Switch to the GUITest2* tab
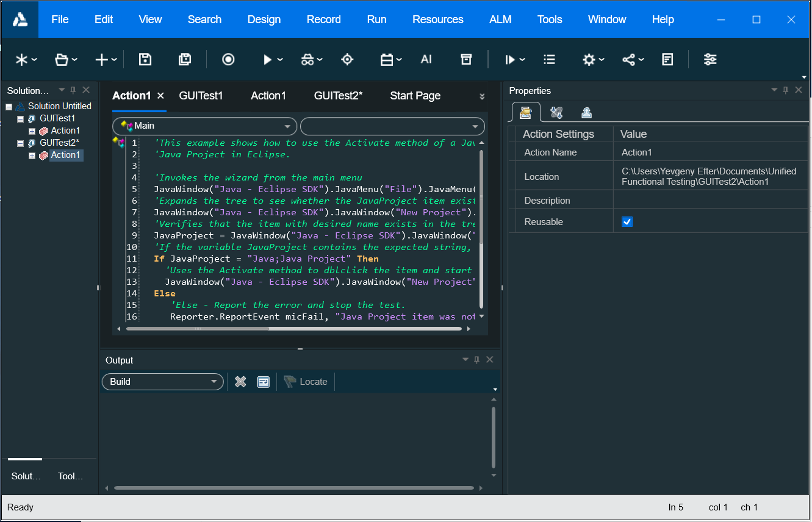The height and width of the screenshot is (522, 812). [338, 96]
